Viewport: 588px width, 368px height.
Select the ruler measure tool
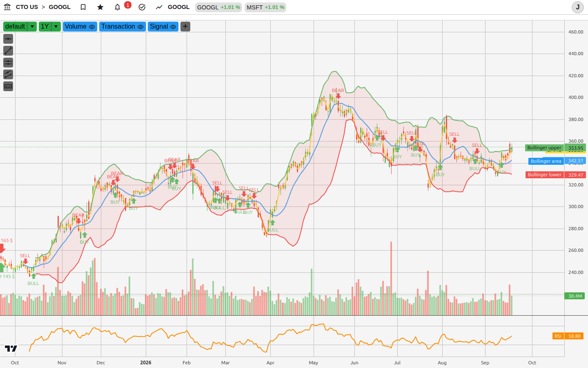click(8, 86)
